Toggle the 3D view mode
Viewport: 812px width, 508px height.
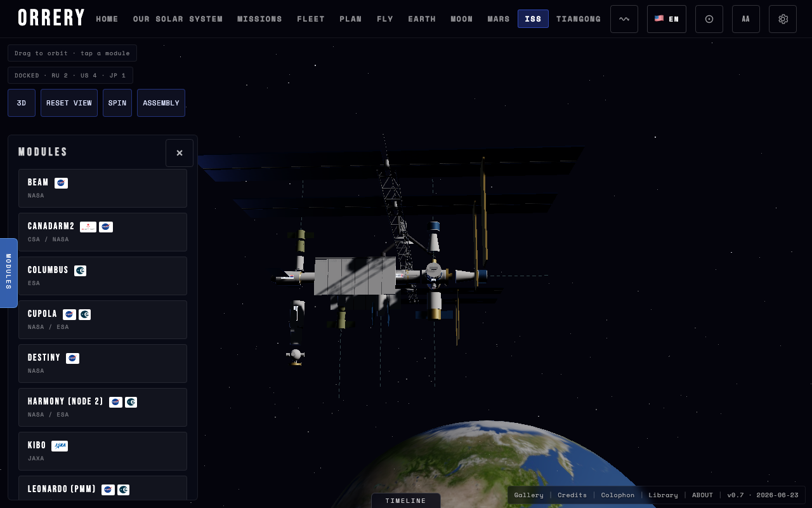(22, 103)
